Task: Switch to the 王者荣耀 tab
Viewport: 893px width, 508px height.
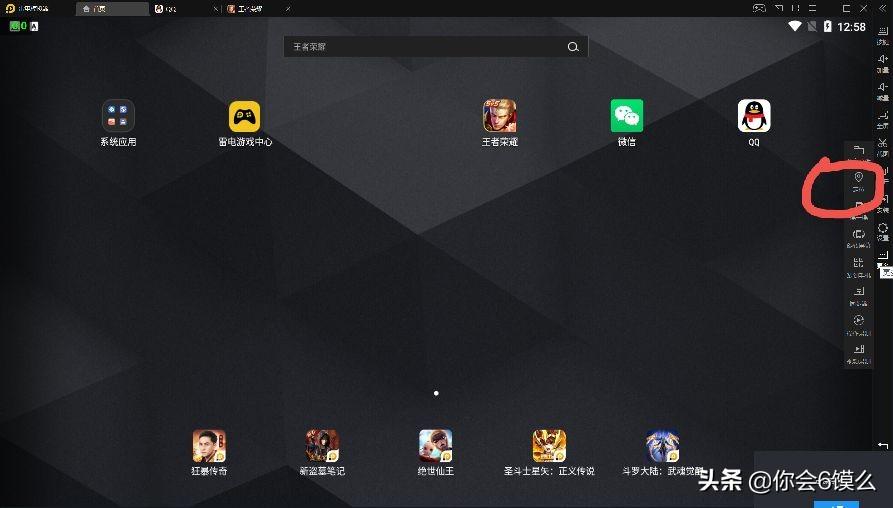Action: tap(254, 8)
